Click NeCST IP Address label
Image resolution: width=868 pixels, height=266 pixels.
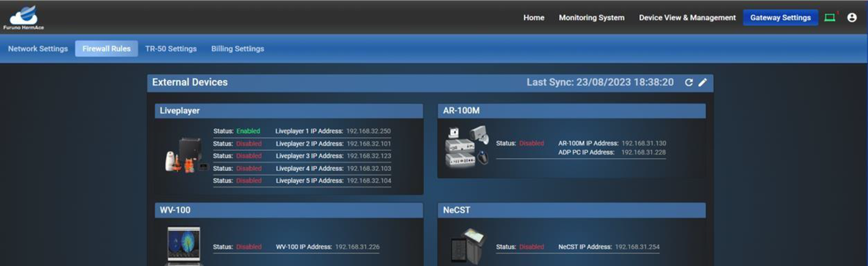(x=585, y=247)
